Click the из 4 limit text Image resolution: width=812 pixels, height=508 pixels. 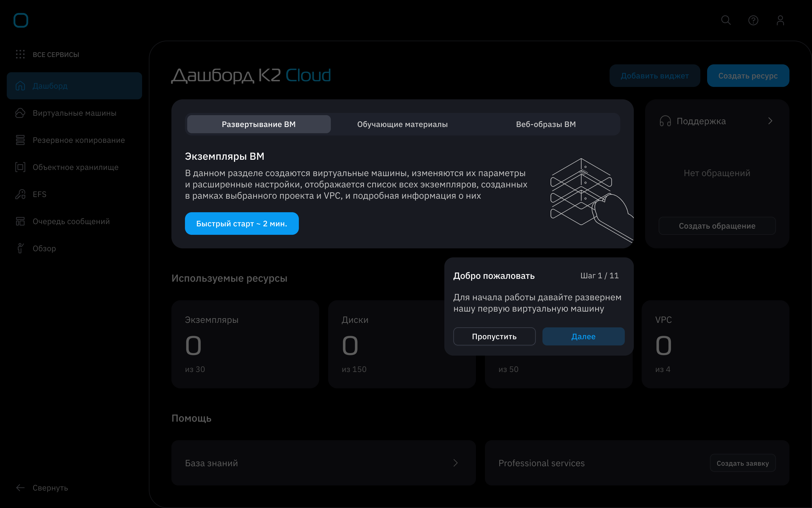click(x=663, y=369)
